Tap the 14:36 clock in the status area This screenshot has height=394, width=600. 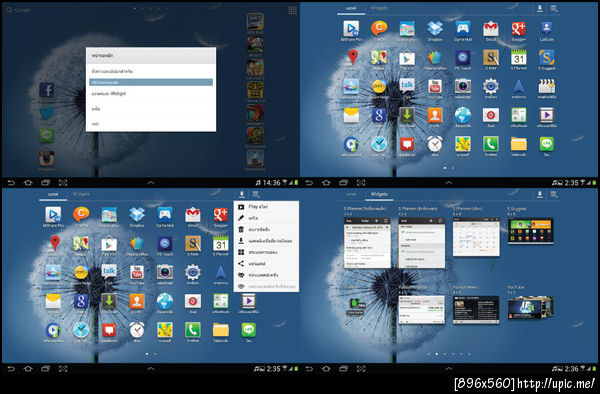coord(272,183)
